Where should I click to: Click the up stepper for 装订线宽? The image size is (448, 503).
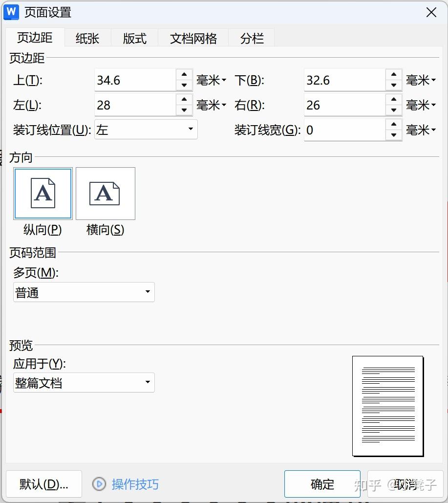(x=394, y=125)
